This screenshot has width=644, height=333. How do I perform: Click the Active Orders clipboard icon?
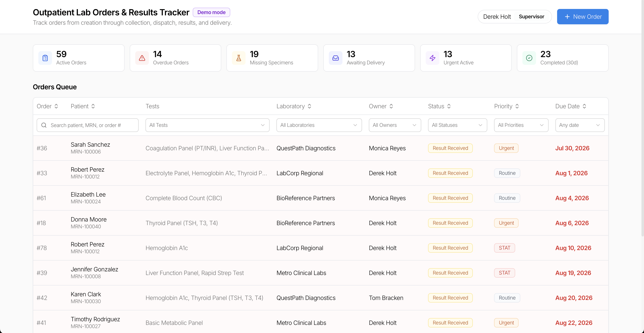(x=45, y=58)
